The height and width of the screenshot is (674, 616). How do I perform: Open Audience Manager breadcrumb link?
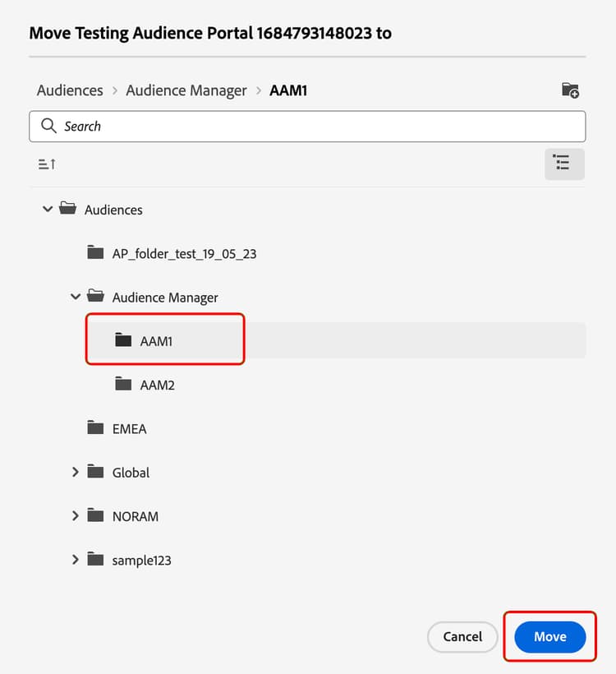coord(186,90)
